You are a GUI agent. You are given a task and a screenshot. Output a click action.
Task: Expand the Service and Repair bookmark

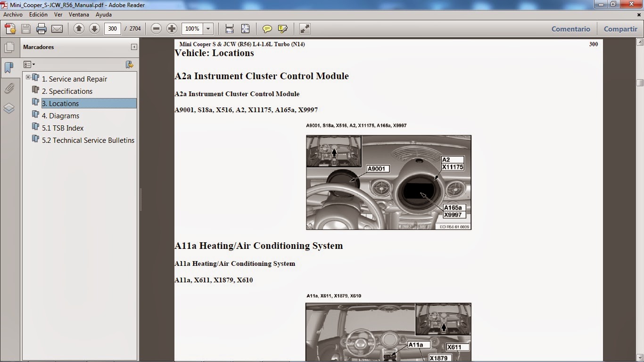tap(28, 77)
